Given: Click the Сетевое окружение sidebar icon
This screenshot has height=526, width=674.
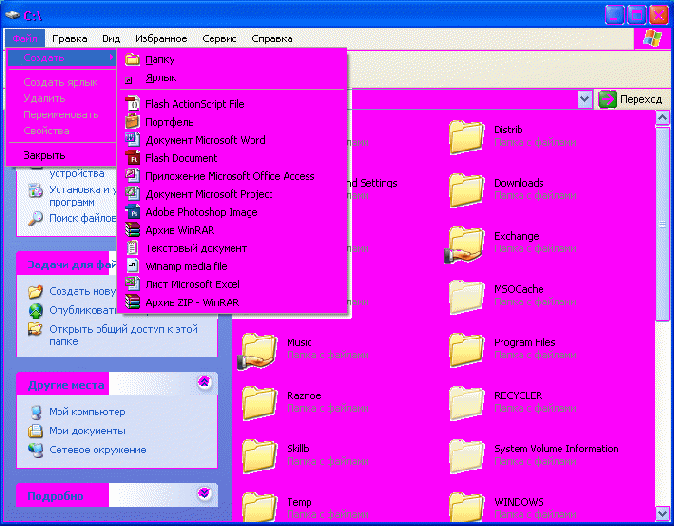Looking at the screenshot, I should [35, 450].
